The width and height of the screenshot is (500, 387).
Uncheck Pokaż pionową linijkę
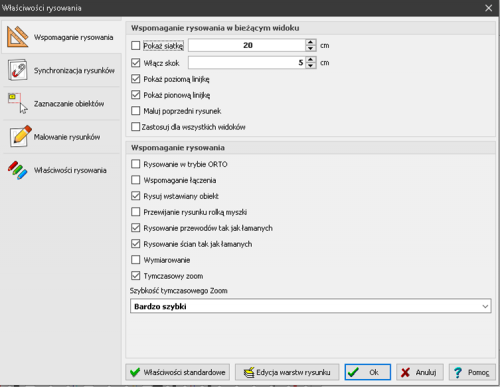pos(135,95)
